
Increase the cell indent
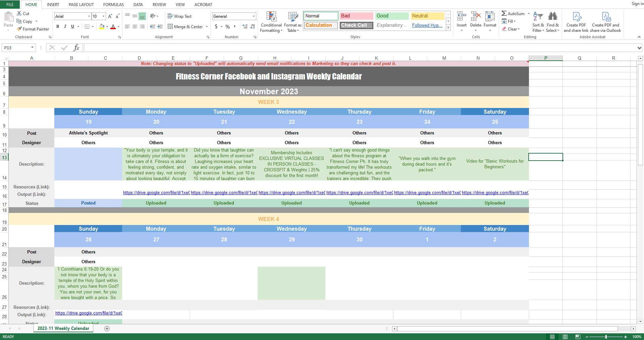click(x=160, y=26)
